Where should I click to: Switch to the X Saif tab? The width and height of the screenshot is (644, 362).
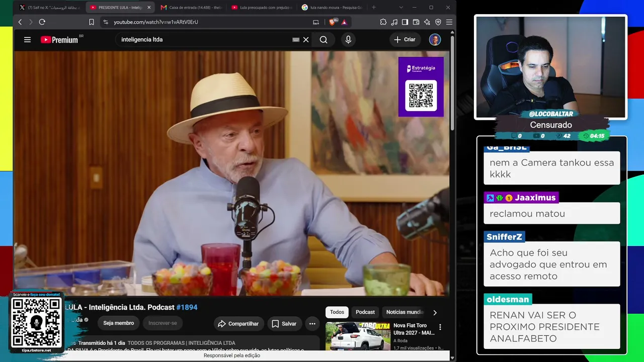point(49,8)
